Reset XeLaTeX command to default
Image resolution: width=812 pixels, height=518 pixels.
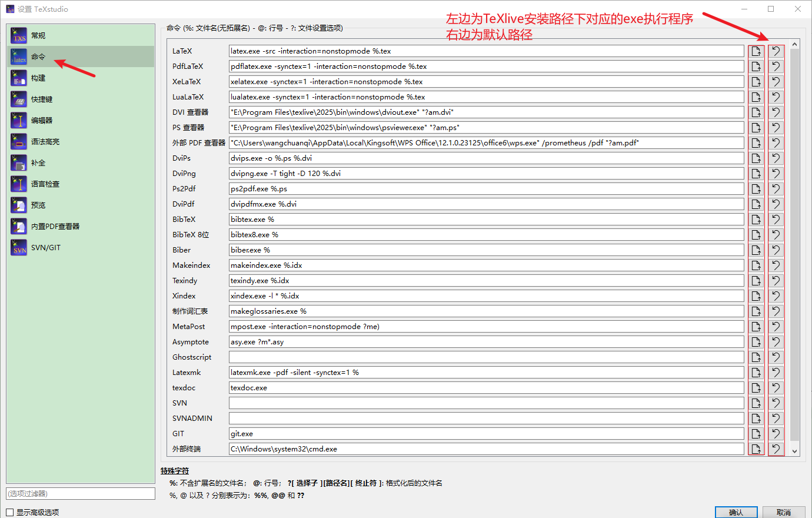[776, 81]
